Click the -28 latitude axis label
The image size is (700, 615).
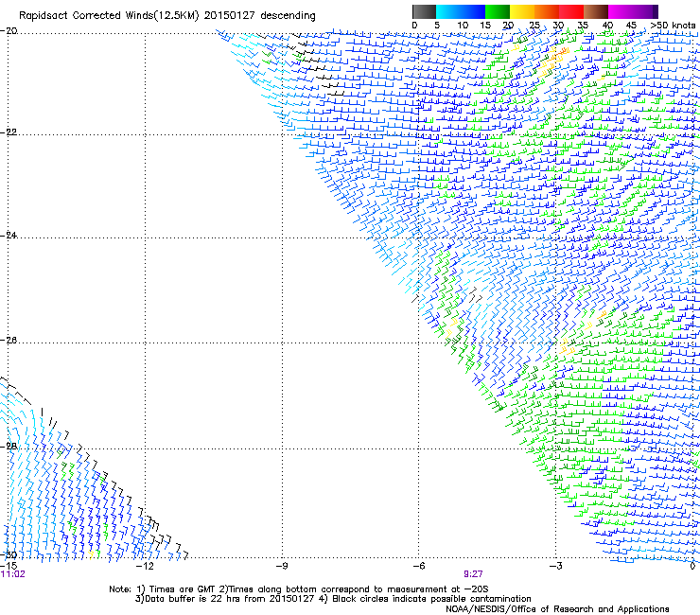pos(9,447)
